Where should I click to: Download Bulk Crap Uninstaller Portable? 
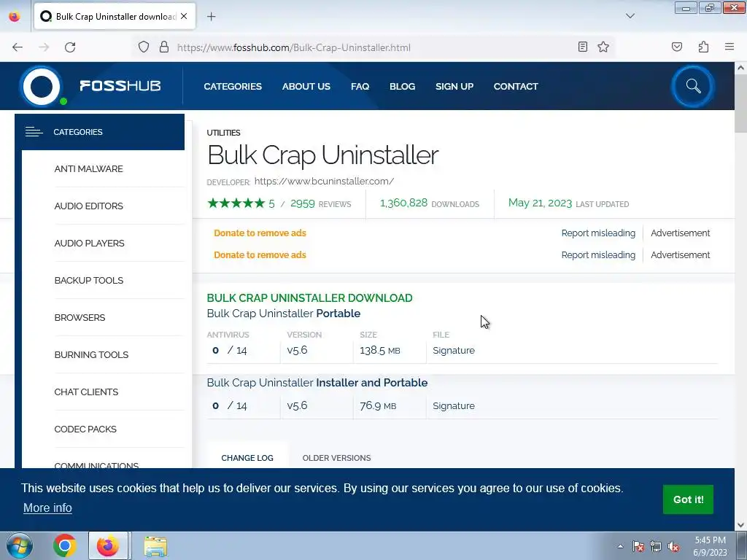(284, 314)
